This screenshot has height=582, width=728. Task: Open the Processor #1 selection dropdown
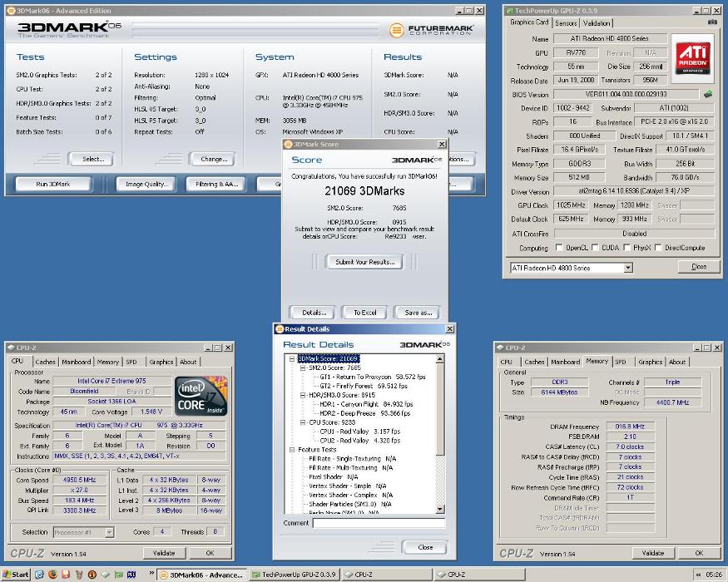tap(110, 532)
